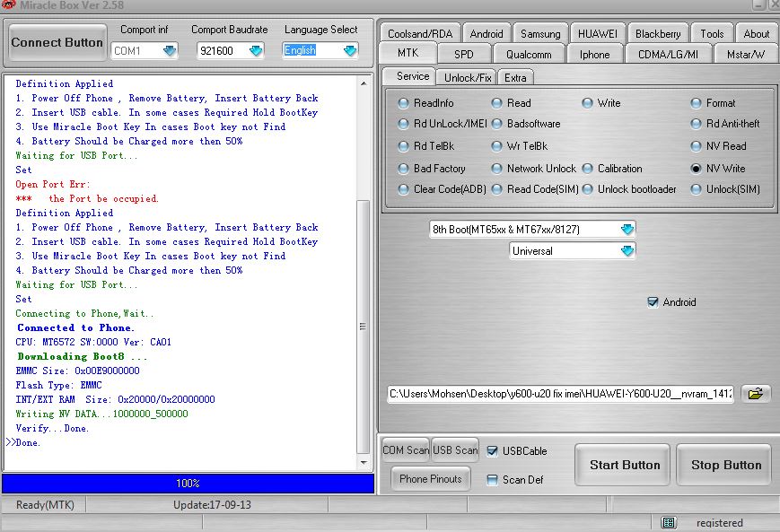Viewport: 780px width, 532px height.
Task: Toggle the Scan Def checkbox
Action: click(x=492, y=480)
